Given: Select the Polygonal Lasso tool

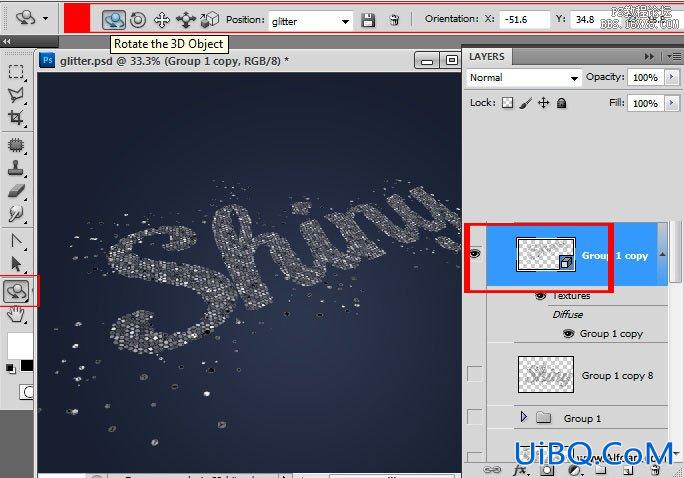Looking at the screenshot, I should pos(16,95).
